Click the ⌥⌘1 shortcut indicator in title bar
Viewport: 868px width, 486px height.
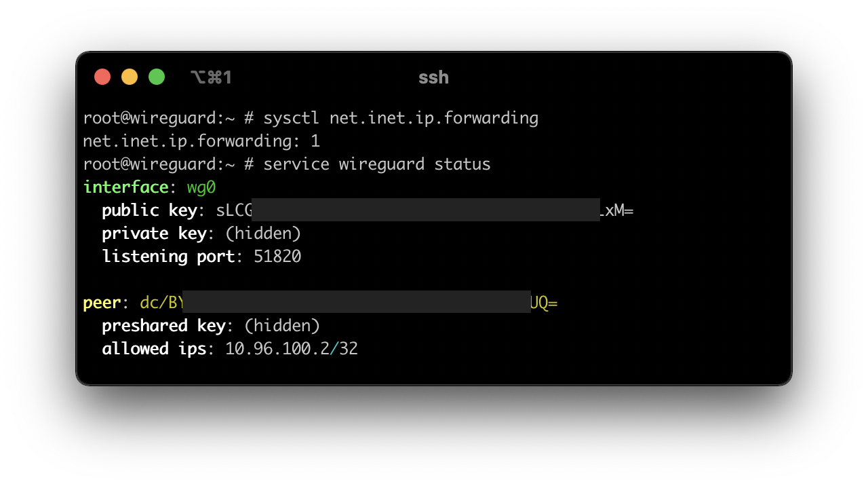click(211, 77)
